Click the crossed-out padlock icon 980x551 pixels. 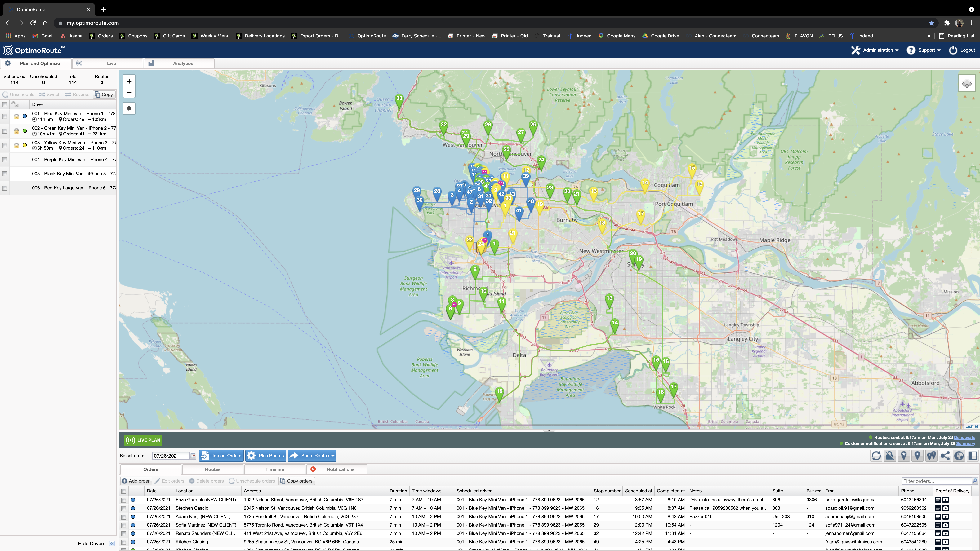point(890,456)
